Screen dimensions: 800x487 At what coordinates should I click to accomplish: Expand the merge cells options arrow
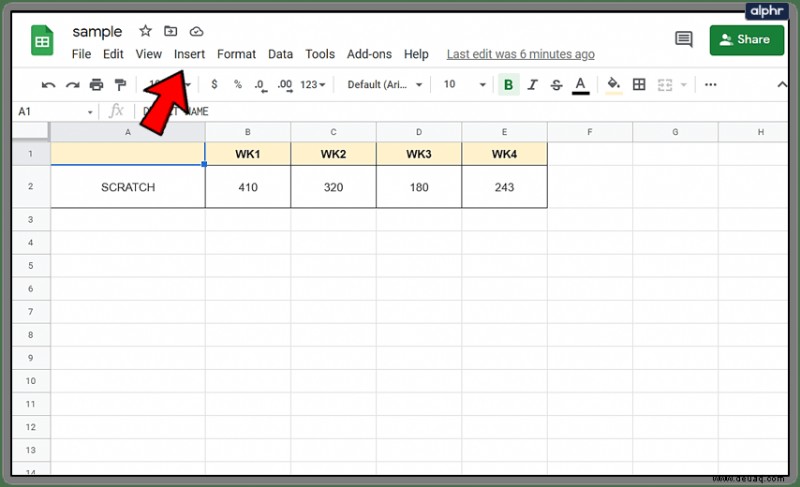point(684,85)
